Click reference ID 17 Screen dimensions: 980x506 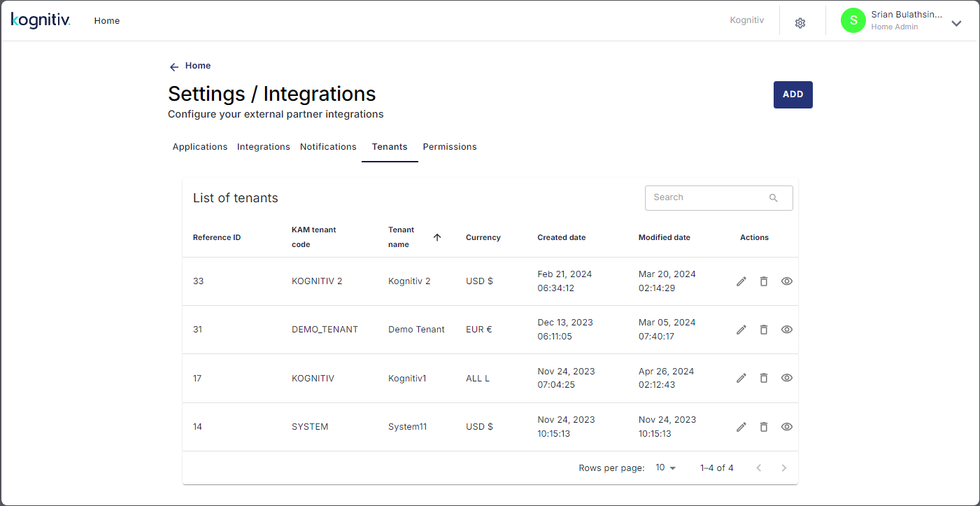pos(197,379)
